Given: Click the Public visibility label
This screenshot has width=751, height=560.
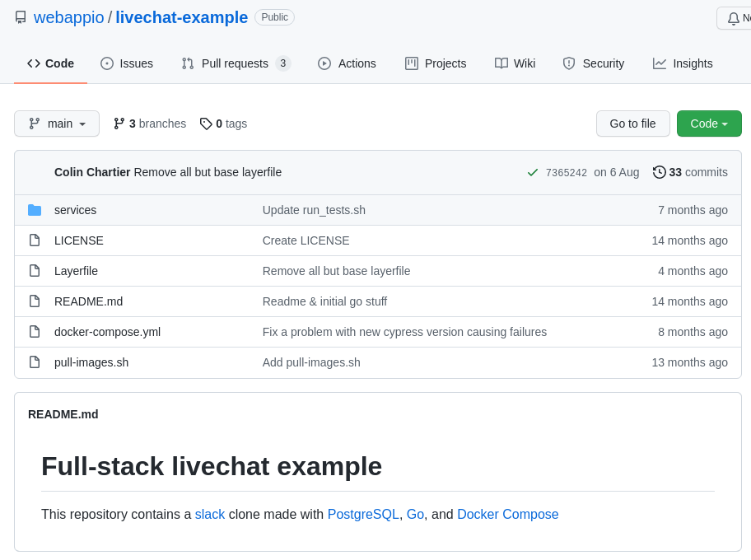Looking at the screenshot, I should [x=274, y=17].
